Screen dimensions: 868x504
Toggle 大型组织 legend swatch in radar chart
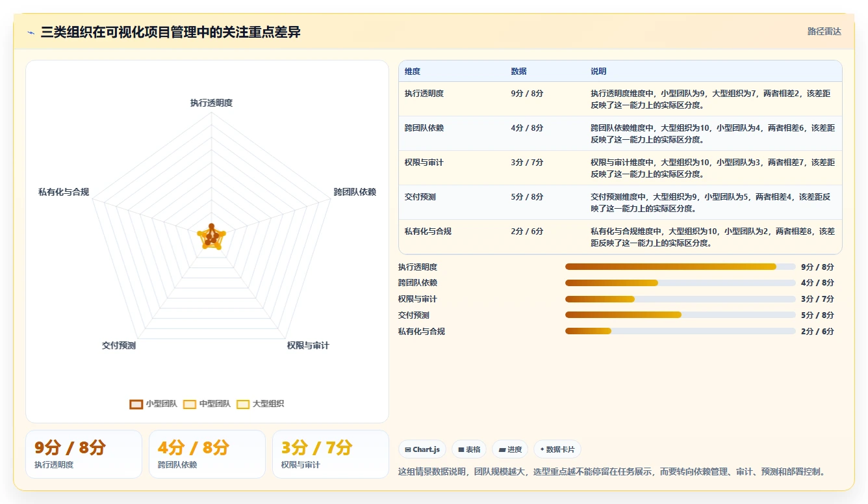242,404
